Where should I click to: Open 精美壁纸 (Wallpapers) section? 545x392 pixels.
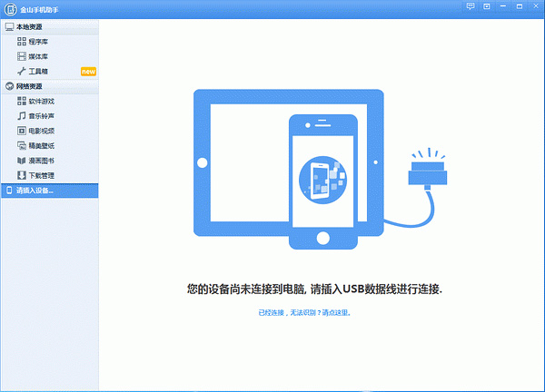(40, 145)
